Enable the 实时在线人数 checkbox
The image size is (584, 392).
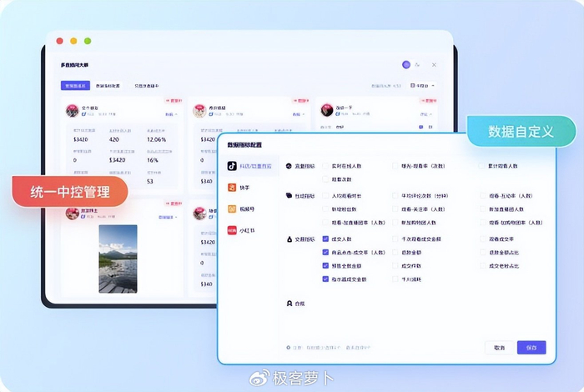point(325,166)
